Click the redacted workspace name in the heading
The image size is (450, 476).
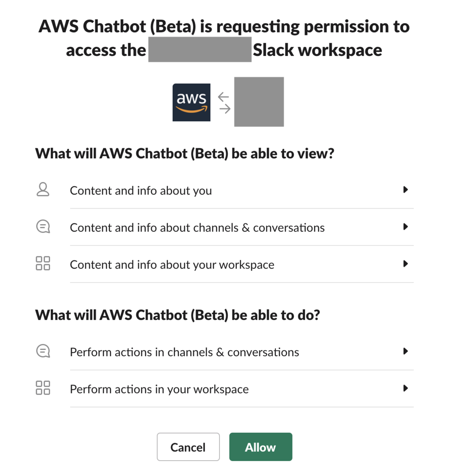tap(200, 50)
